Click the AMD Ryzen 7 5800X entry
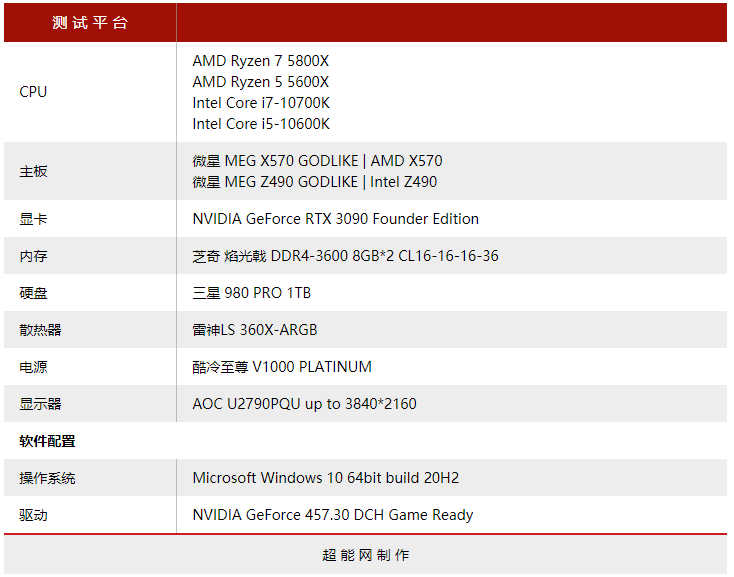Viewport: 734px width, 577px height. coord(260,61)
